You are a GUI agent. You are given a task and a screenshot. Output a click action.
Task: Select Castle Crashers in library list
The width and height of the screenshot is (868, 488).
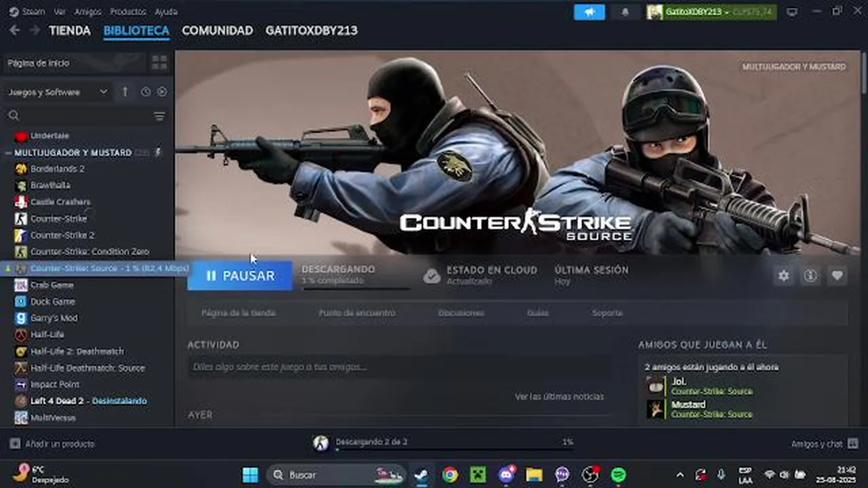click(x=60, y=202)
